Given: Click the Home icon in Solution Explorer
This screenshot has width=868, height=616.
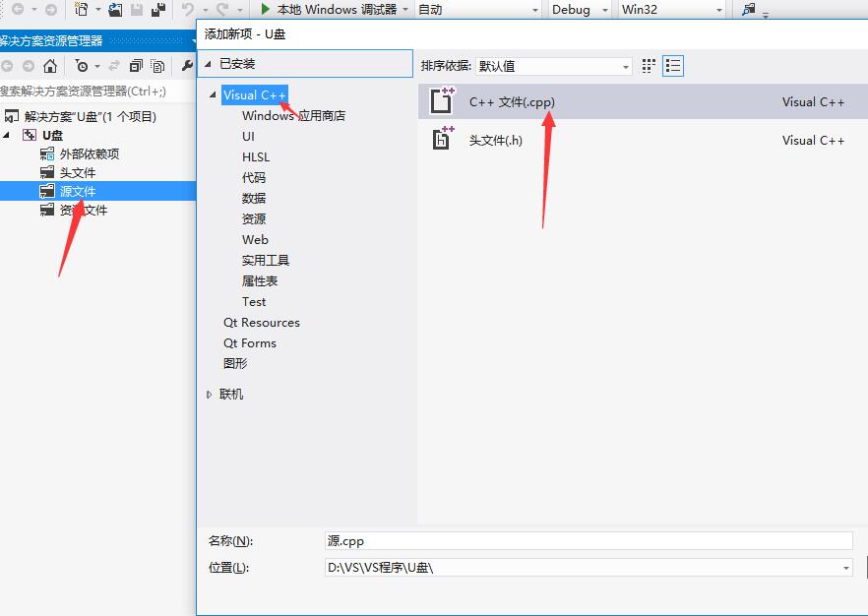Looking at the screenshot, I should coord(49,66).
